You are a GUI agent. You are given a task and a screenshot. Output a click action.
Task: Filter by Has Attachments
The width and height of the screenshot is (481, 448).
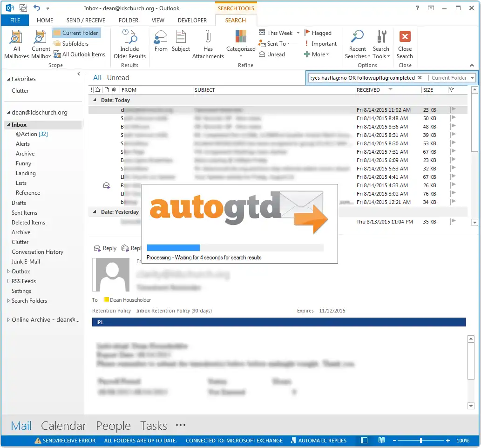tap(208, 44)
